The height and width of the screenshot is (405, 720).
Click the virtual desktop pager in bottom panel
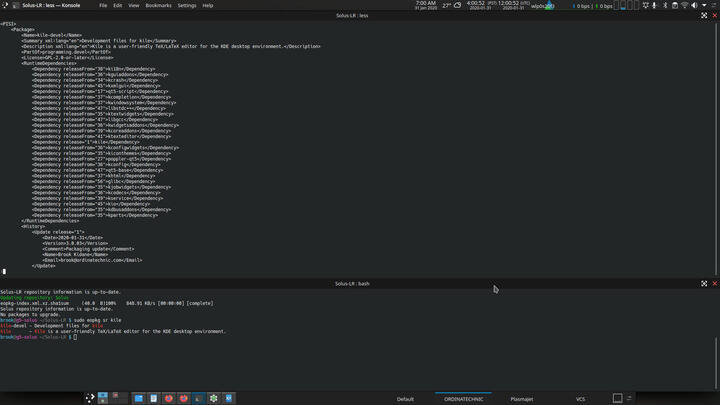coord(112,398)
